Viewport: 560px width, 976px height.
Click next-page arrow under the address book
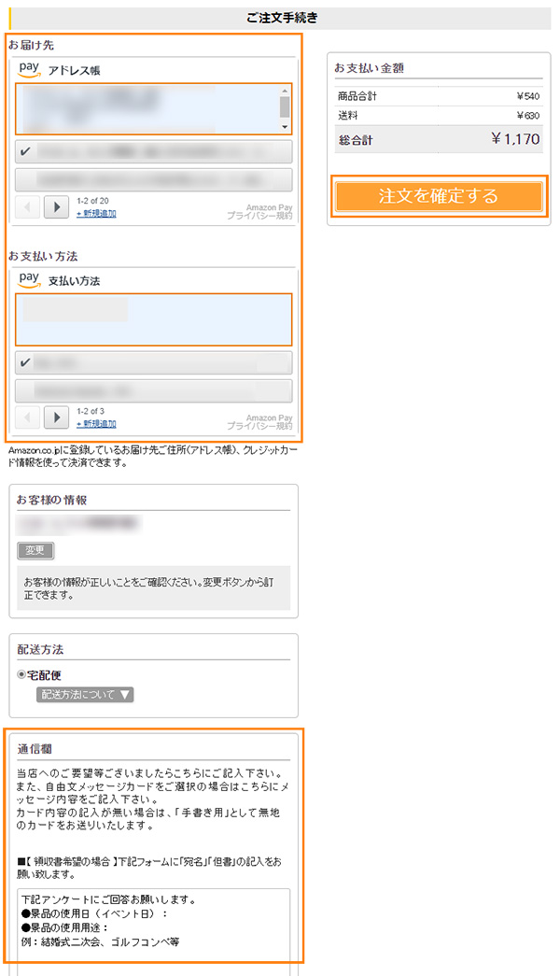(x=54, y=206)
